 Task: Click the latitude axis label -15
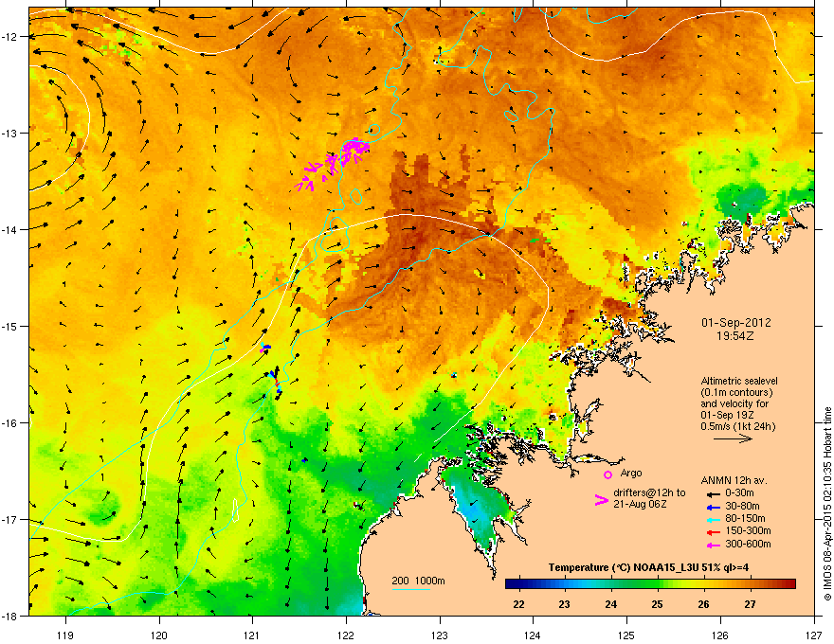(x=10, y=326)
